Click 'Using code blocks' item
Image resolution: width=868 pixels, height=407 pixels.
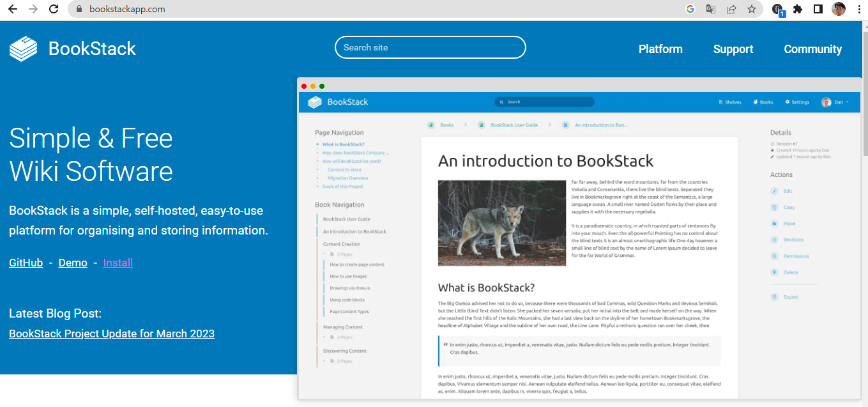[x=347, y=300]
